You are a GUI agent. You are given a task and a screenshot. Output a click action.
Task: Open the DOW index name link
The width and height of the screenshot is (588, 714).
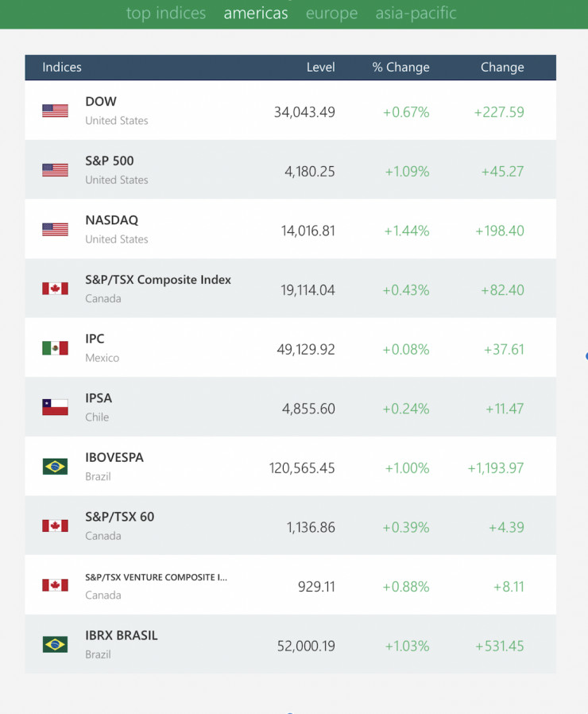coord(101,102)
